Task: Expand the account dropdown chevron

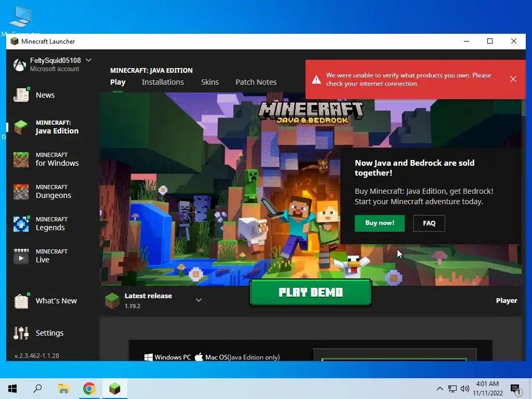Action: point(88,60)
